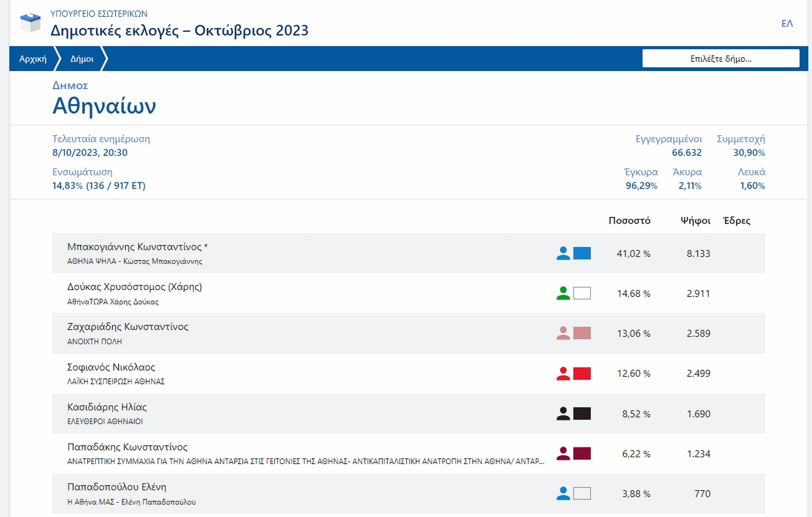Select Κασιδιάρης Ηλίας candidate name

[107, 407]
